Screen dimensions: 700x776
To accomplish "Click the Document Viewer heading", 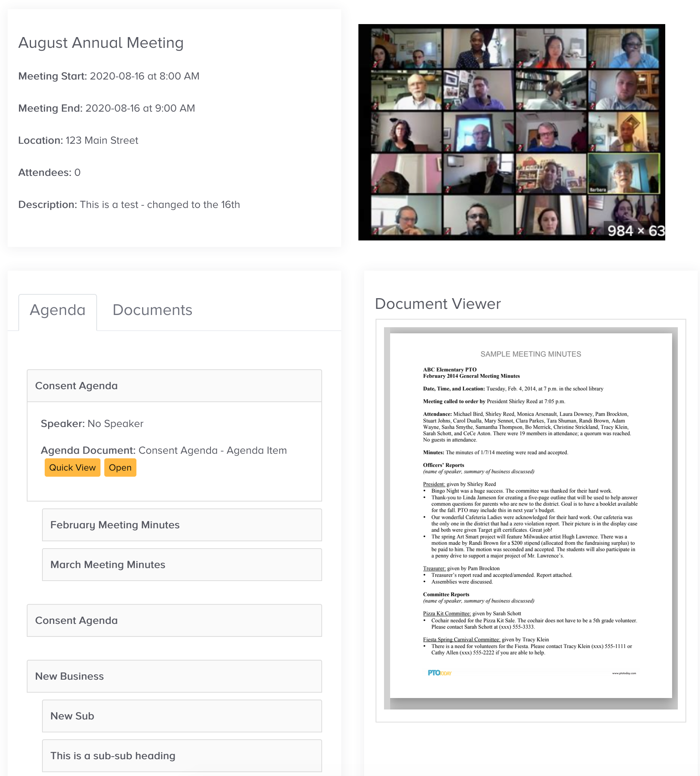I will click(x=438, y=304).
